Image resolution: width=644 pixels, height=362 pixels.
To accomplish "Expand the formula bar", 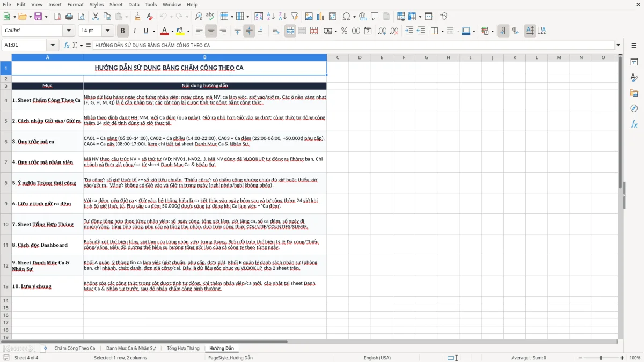I will pos(618,45).
